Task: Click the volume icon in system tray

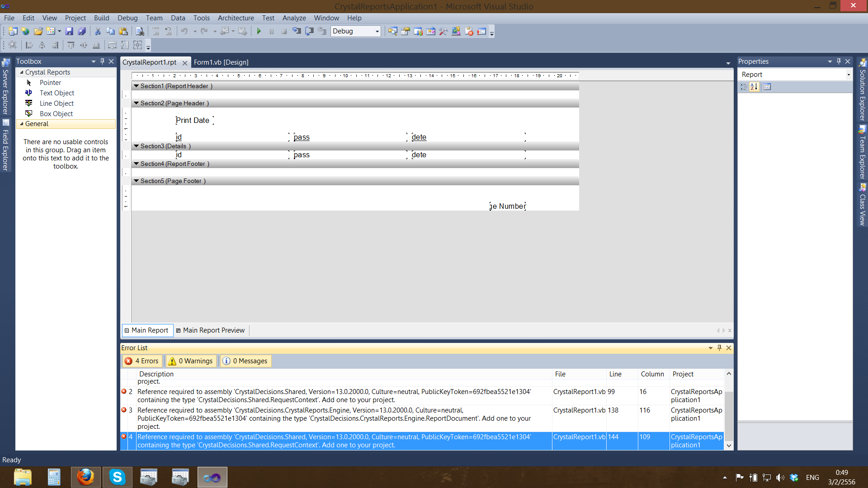Action: pos(780,478)
